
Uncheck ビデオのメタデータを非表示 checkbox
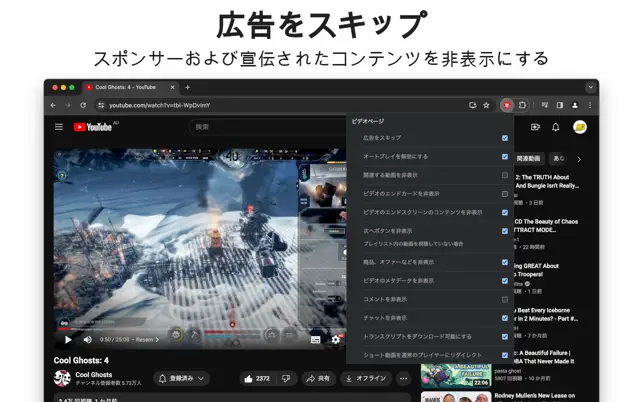click(505, 281)
